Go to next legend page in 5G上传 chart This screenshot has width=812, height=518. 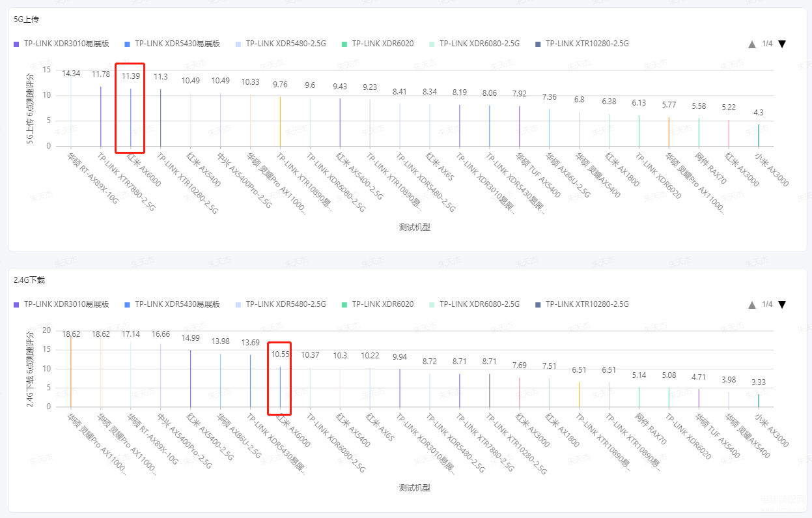[x=782, y=44]
